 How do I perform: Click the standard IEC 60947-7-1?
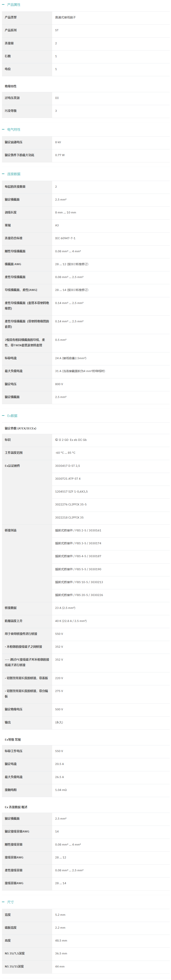[x=65, y=238]
